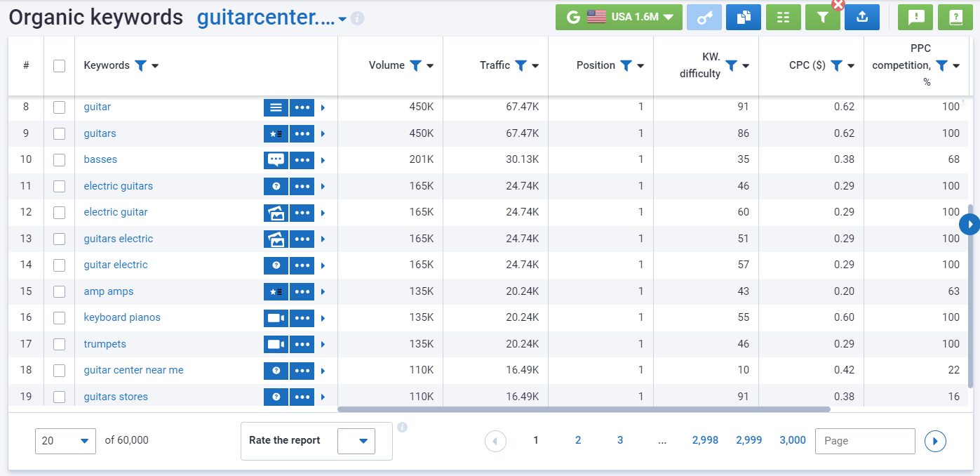Expand the Rate the report dropdown
This screenshot has width=980, height=476.
click(356, 441)
